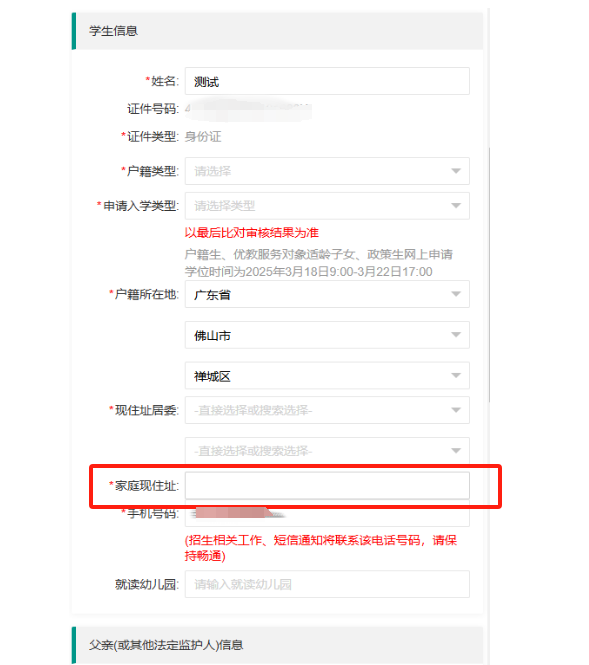
Task: Open the 佛山市 city selector
Action: click(x=327, y=335)
